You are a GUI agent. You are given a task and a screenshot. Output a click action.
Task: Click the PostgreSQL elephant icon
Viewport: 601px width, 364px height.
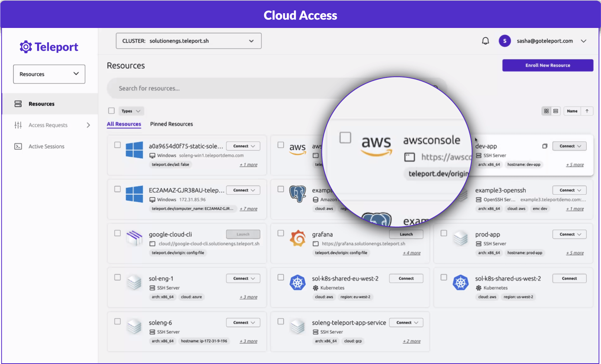298,194
